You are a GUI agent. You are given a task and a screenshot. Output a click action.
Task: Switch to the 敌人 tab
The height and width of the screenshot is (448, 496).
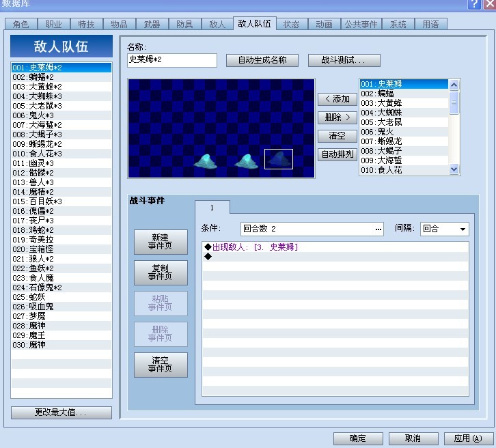pyautogui.click(x=217, y=24)
